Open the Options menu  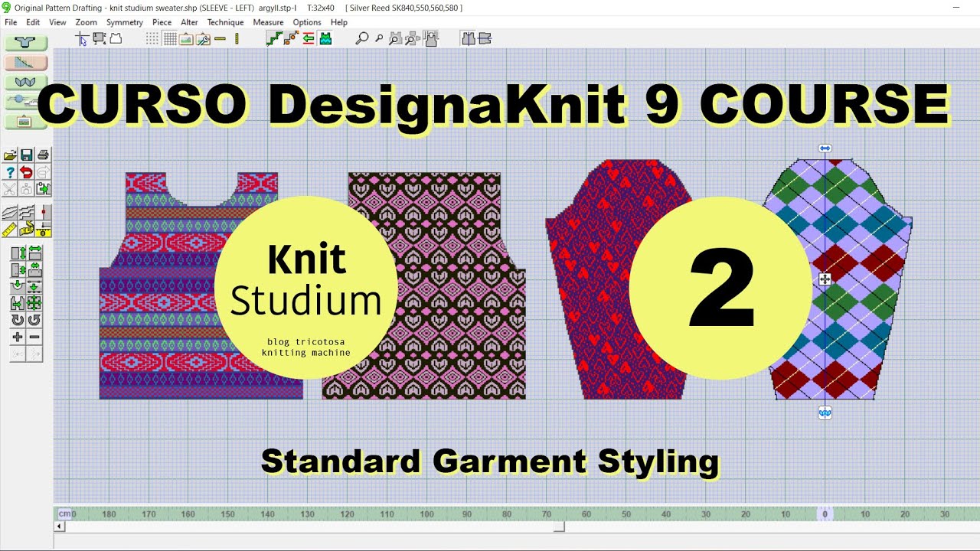click(307, 22)
